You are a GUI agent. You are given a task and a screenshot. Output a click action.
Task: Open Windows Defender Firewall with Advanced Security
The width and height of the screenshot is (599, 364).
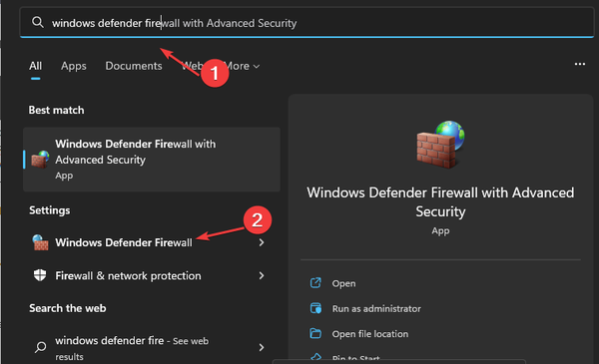point(152,160)
